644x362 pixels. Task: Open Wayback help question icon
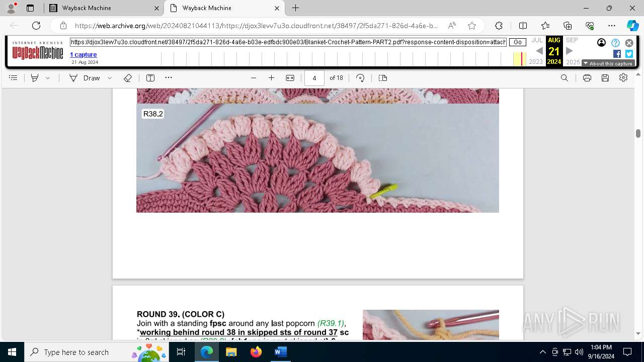point(615,43)
